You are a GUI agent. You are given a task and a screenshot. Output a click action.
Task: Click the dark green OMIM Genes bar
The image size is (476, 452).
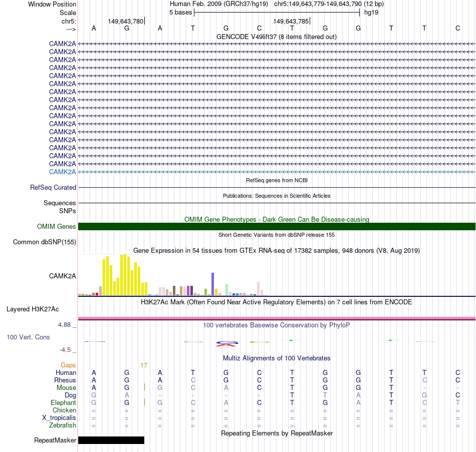(277, 226)
